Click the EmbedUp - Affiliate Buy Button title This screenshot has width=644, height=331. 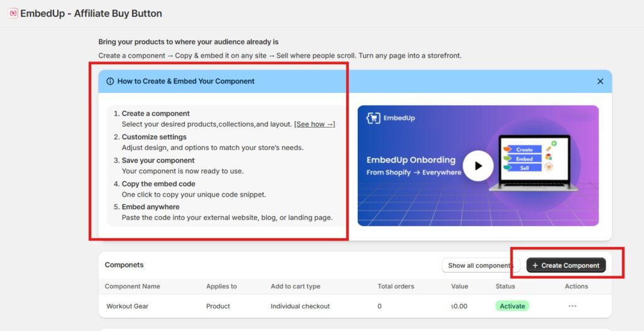(x=91, y=13)
